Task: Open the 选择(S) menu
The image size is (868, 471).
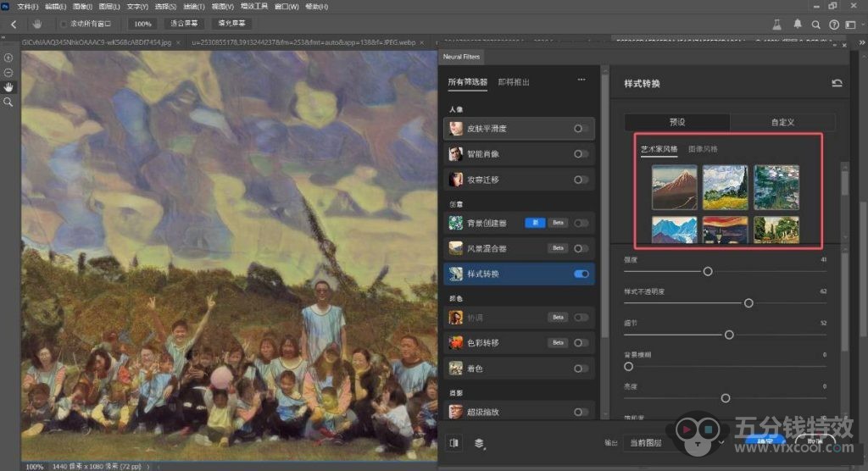Action: coord(165,7)
